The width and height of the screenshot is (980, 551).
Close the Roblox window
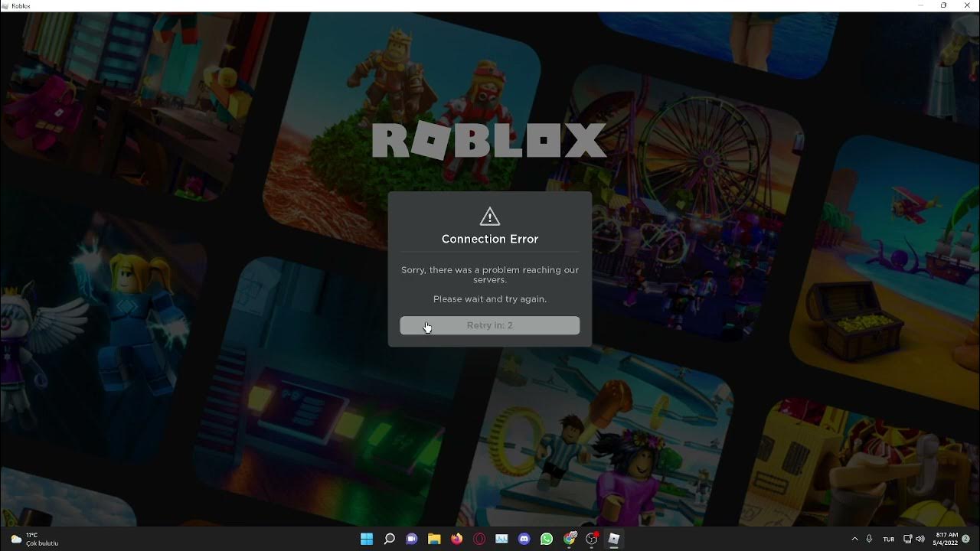point(966,5)
